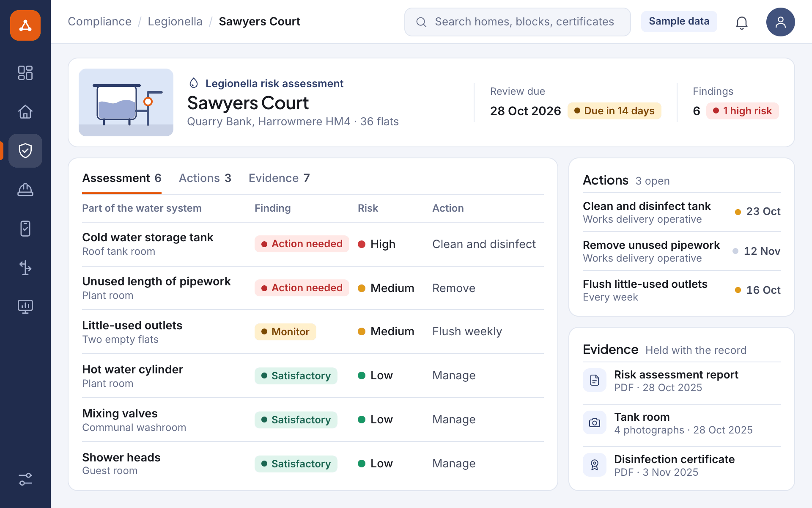Switch to the Evidence tab

279,178
